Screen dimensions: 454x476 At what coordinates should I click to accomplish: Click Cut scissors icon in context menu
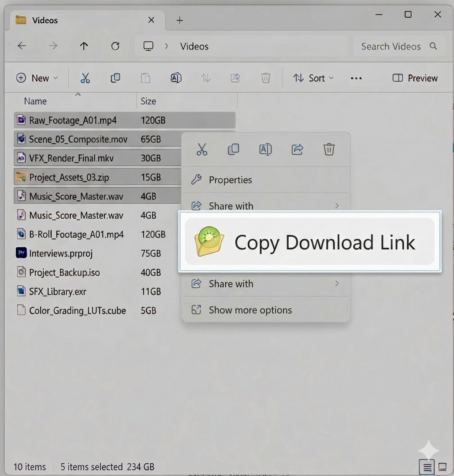pos(202,149)
